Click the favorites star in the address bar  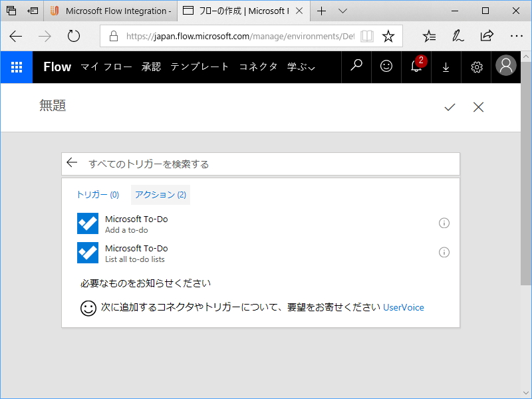pos(388,36)
